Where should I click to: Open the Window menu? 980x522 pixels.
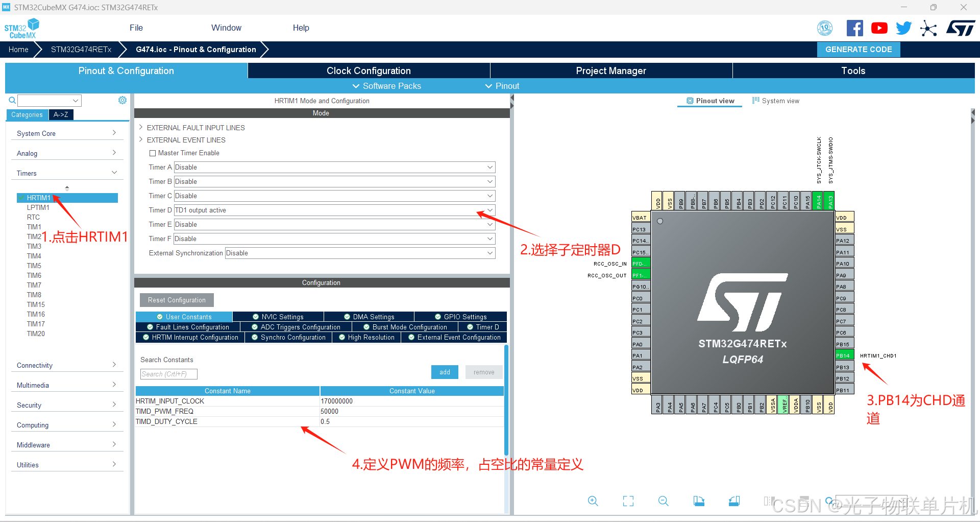pos(226,28)
